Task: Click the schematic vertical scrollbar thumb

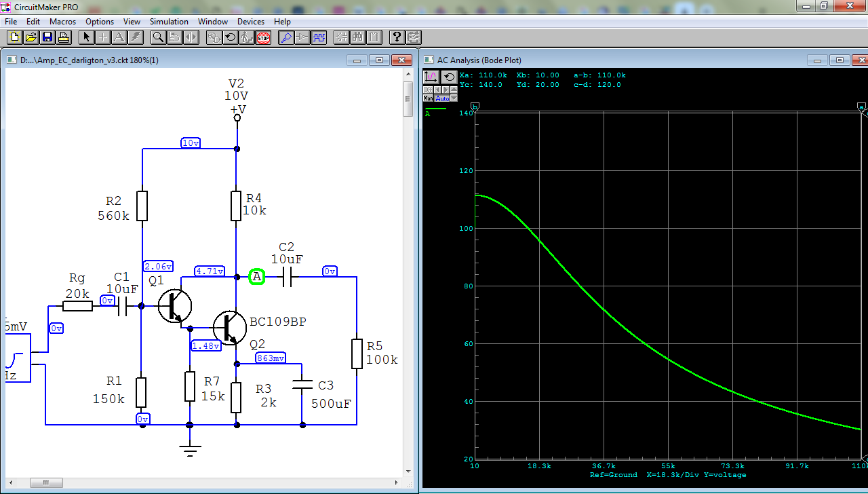Action: point(408,100)
